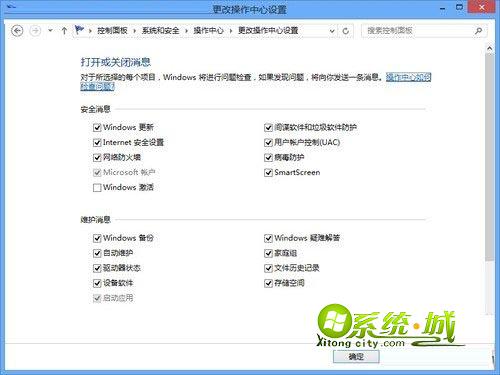Toggle Windows 备份 checkbox
The image size is (500, 375).
pos(97,238)
